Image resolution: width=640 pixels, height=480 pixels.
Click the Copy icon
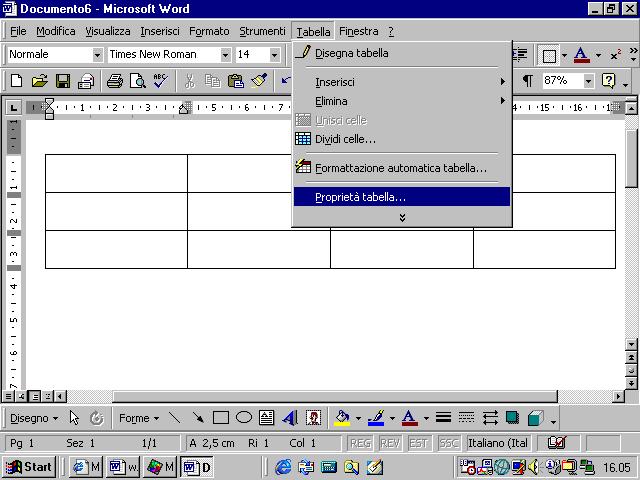pyautogui.click(x=212, y=81)
